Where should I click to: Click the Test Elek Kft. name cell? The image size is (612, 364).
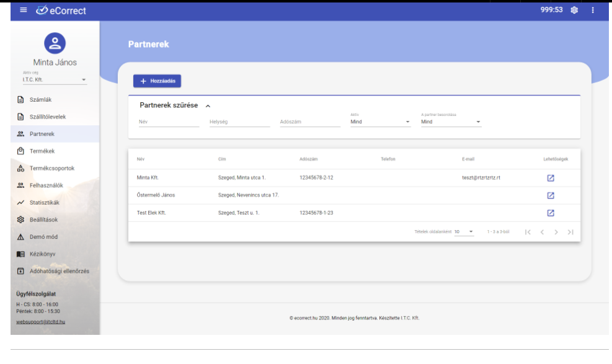coord(151,213)
